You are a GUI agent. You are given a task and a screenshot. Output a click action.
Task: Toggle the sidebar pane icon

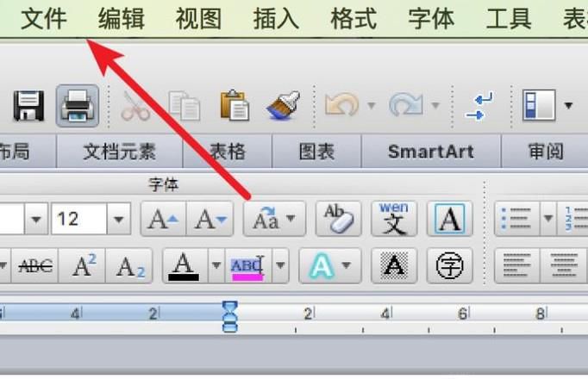click(539, 105)
